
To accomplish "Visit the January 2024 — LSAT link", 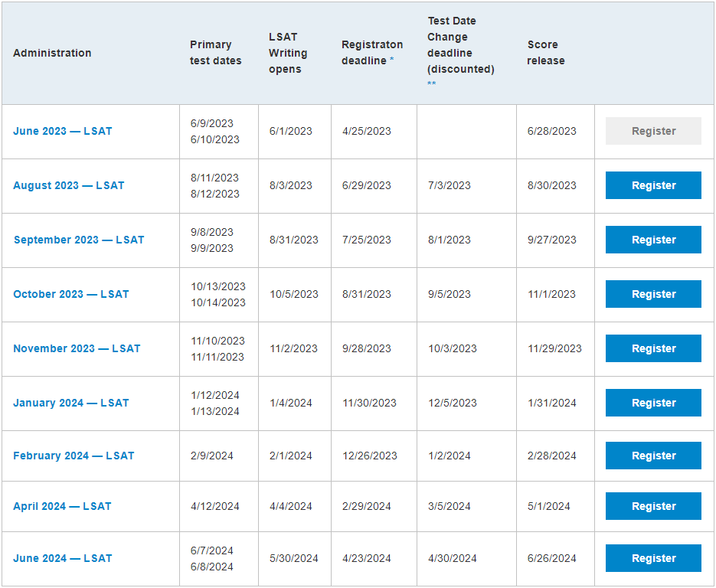I will [70, 403].
